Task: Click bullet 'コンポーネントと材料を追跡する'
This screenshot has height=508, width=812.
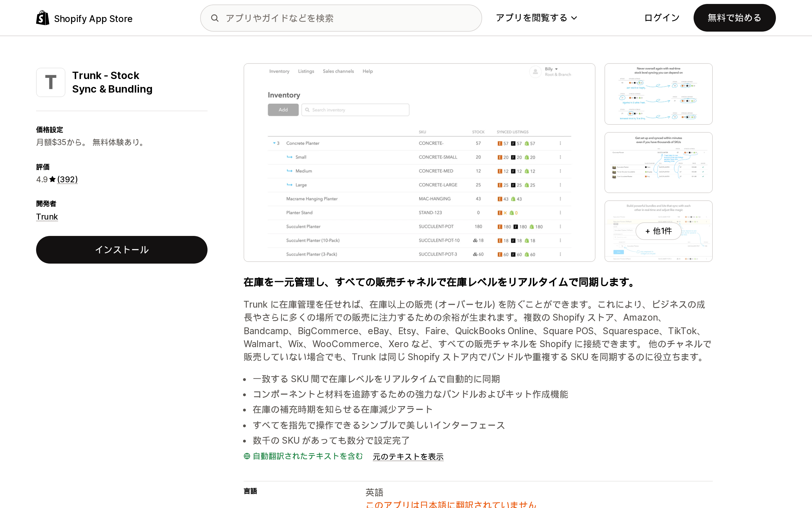Action: (410, 394)
